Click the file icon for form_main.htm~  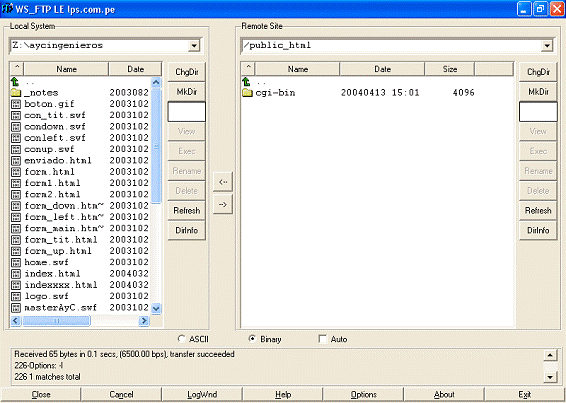point(16,229)
